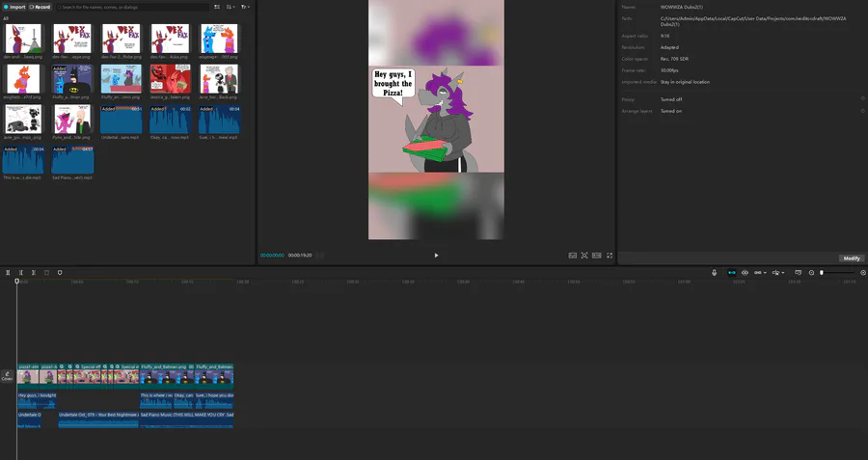
Task: Open Arrange layers info circle icon
Action: [862, 111]
